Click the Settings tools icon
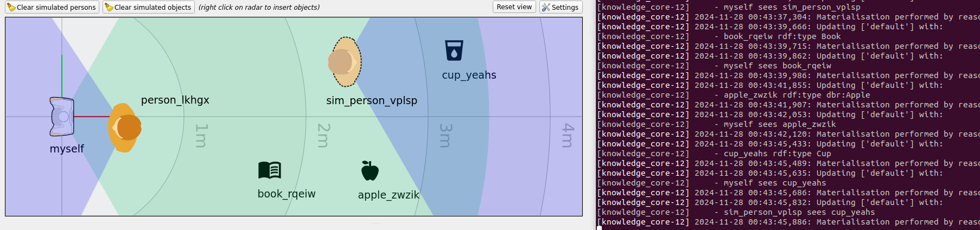The height and width of the screenshot is (230, 980). (546, 7)
